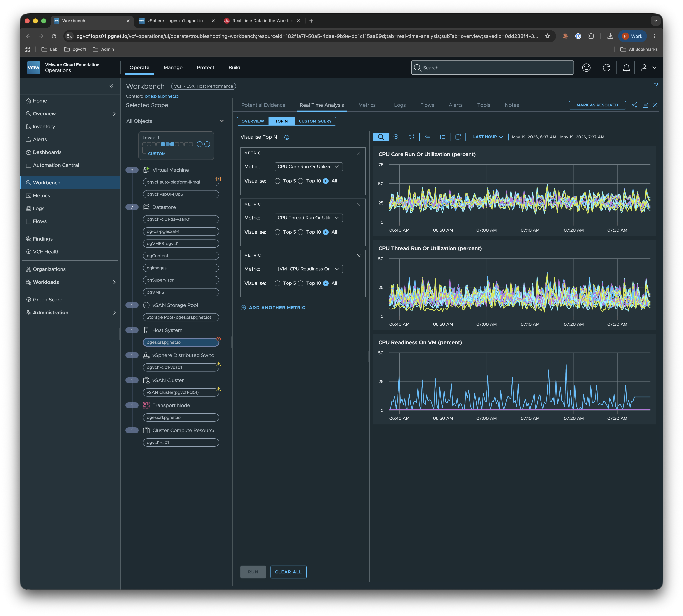Open the notifications bell
683x616 pixels.
click(x=626, y=68)
